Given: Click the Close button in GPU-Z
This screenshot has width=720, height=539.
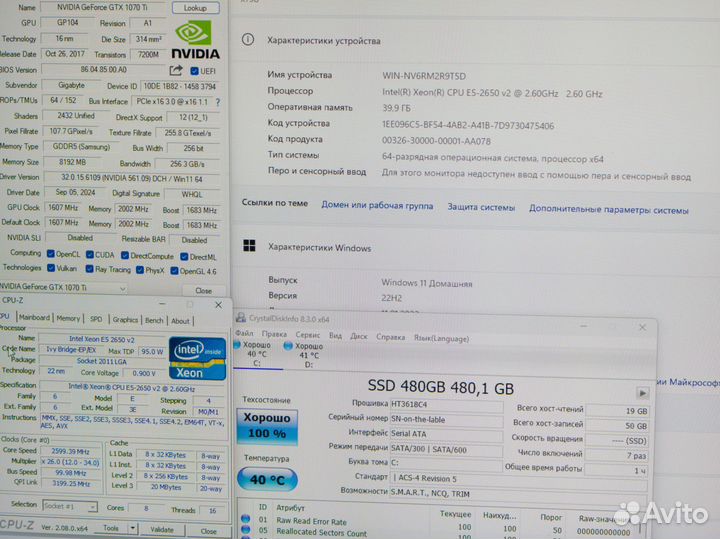Looking at the screenshot, I should coord(203,291).
